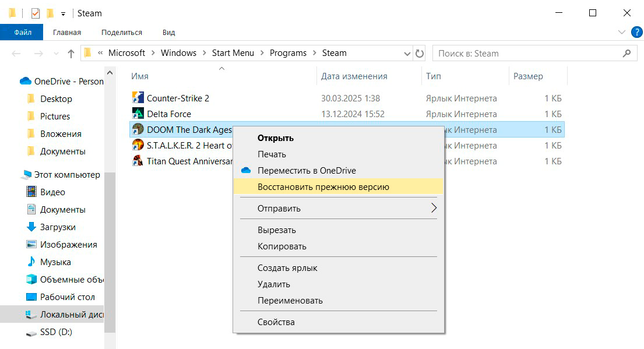Open the Файл ribbon tab
Viewport: 644px width, 349px height.
click(x=22, y=32)
